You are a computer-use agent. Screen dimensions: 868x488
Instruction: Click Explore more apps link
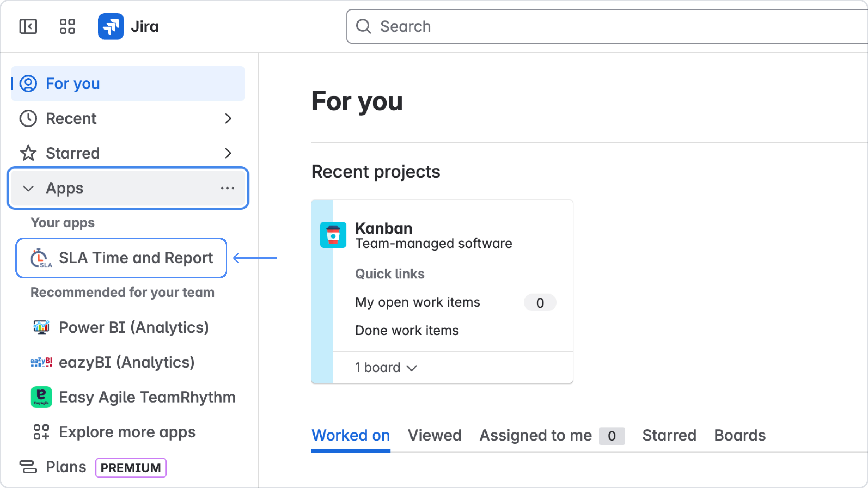pyautogui.click(x=127, y=432)
